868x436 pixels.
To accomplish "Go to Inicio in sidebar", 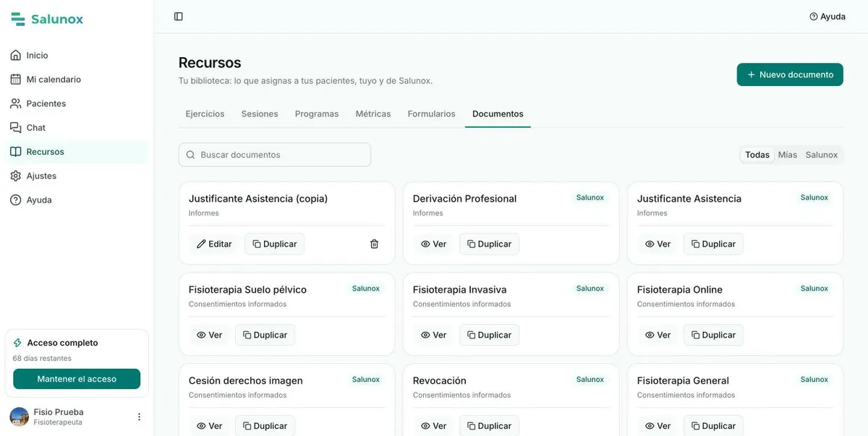I will [77, 55].
